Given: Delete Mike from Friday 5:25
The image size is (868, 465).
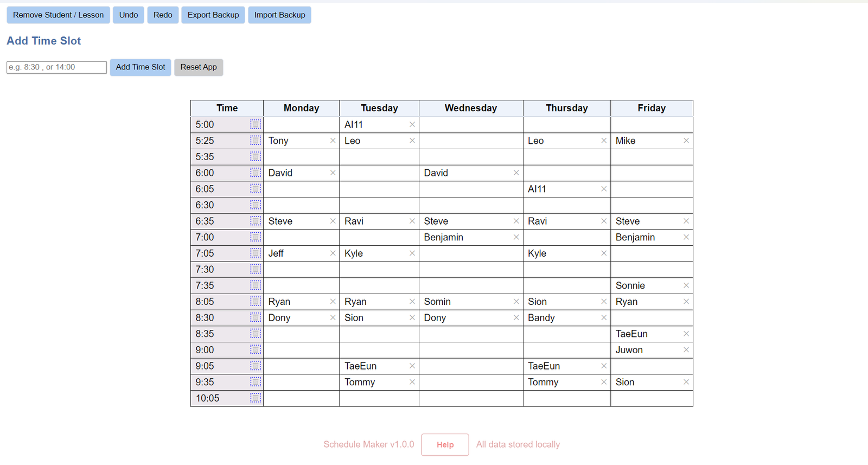Looking at the screenshot, I should coord(686,141).
